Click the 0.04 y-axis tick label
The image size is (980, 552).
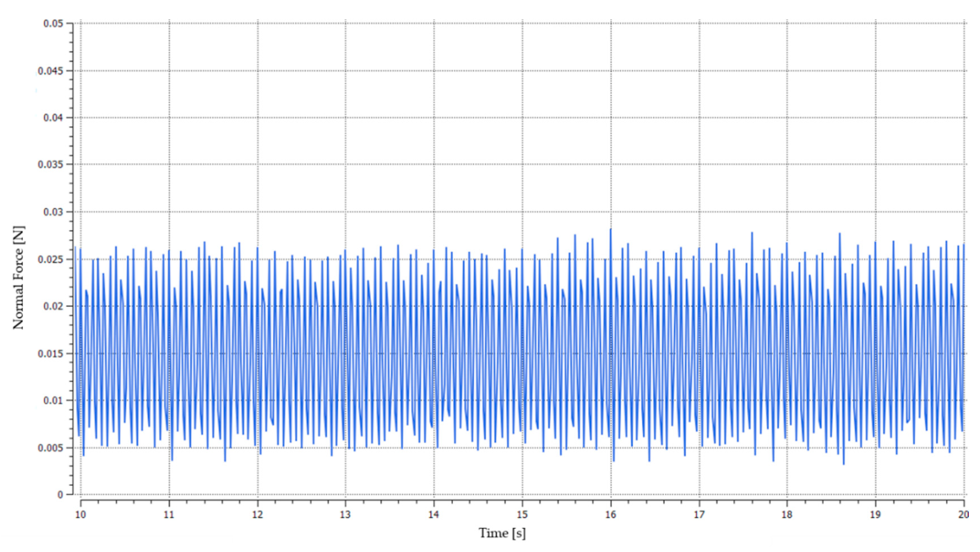pyautogui.click(x=53, y=118)
